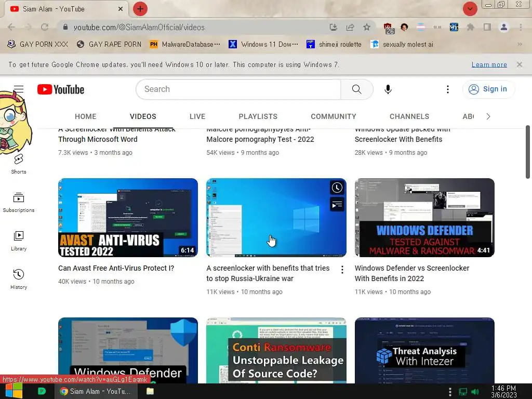Open Conti Ransomware source code thumbnail

click(276, 351)
